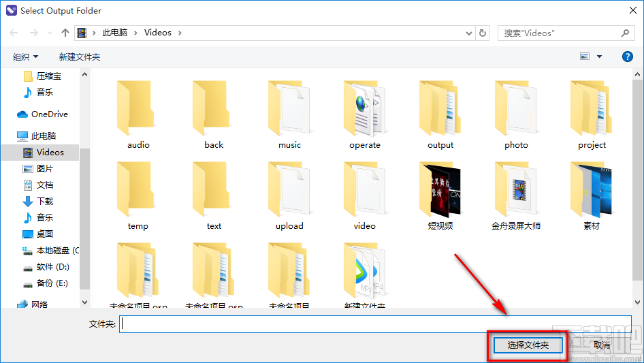Open the 组织 menu
Screen dimensions: 644x363
click(25, 57)
